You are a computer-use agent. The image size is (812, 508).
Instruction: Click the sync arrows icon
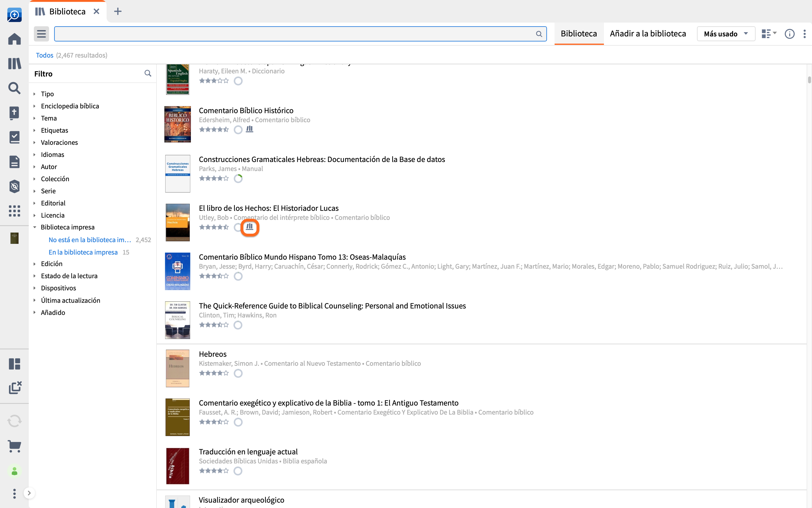coord(14,421)
